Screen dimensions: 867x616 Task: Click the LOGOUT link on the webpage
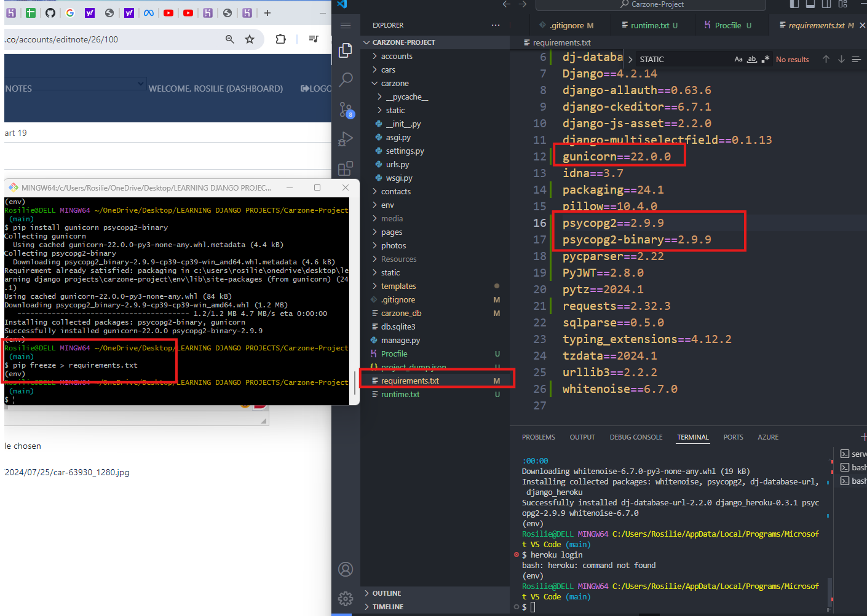(x=316, y=89)
